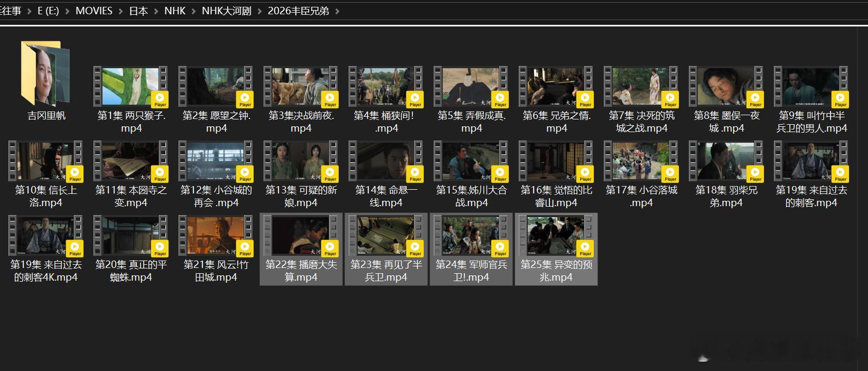The width and height of the screenshot is (868, 371).
Task: Select video 第7集 决死的筑城之战.mp4 thumbnail
Action: [641, 87]
